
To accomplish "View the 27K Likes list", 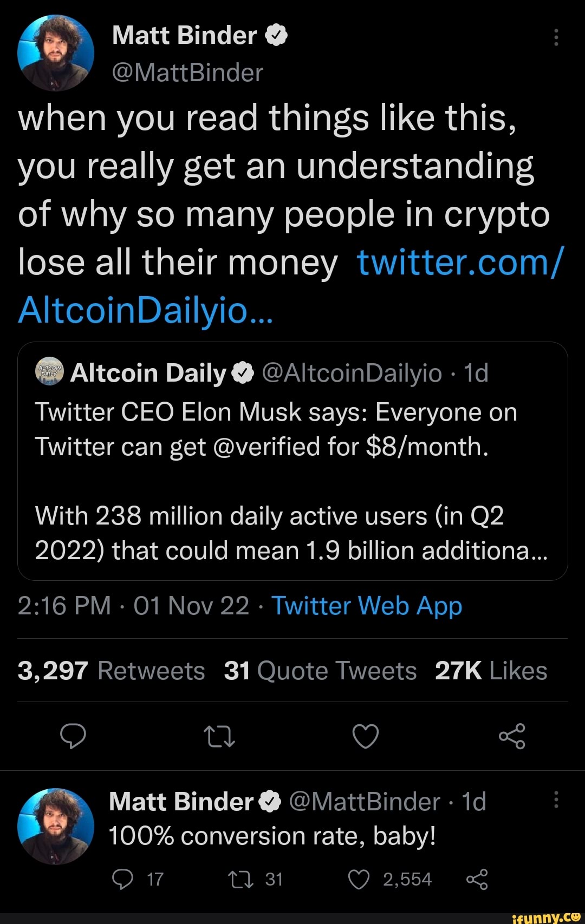I will [491, 671].
